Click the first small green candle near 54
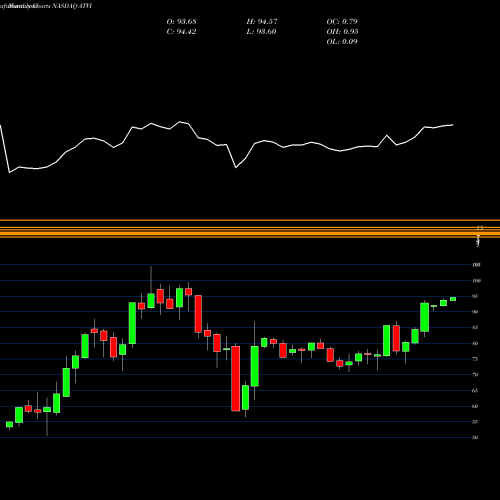The width and height of the screenshot is (500, 500). point(9,424)
